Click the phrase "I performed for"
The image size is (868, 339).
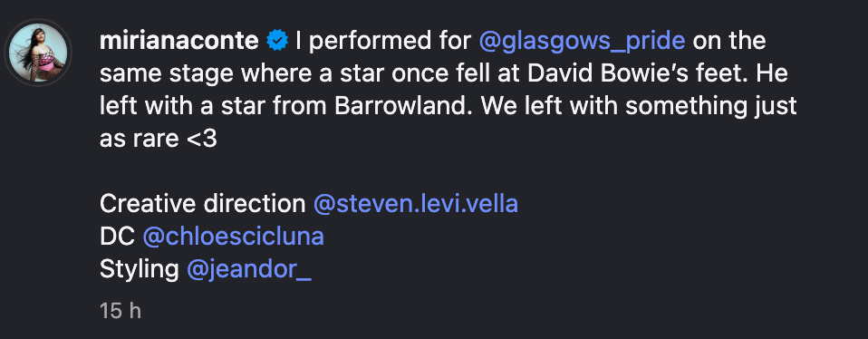point(383,42)
